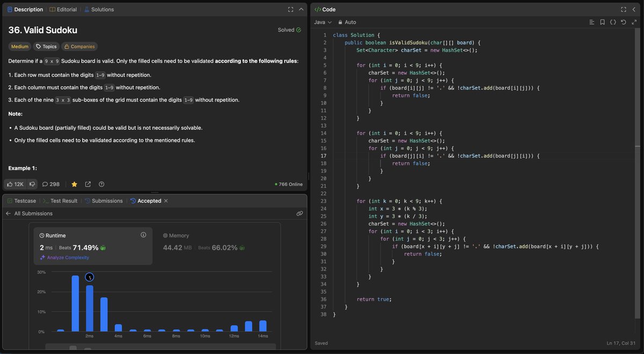The image size is (644, 354).
Task: Place cursor on 'int y = 3 * (k / 3);'
Action: [398, 216]
